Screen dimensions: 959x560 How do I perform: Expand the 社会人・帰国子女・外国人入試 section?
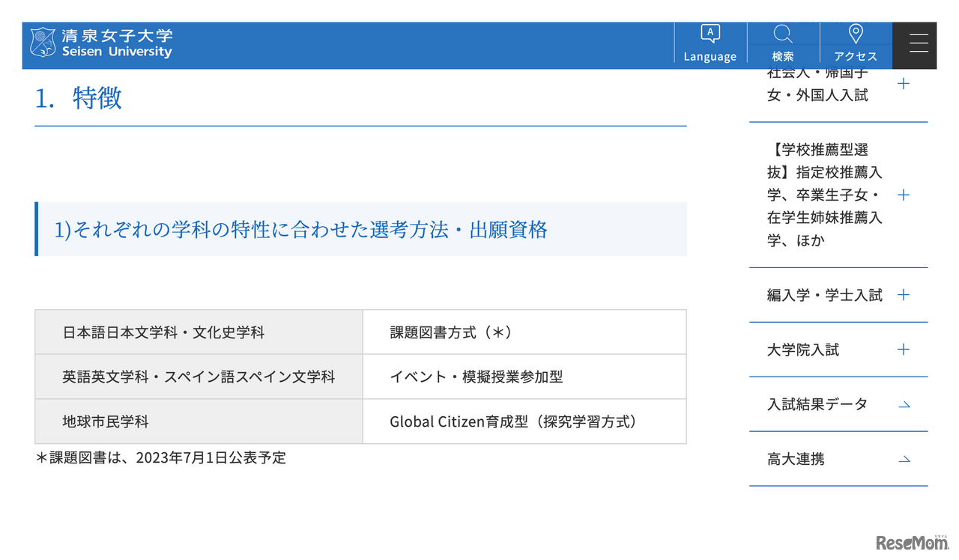[904, 83]
